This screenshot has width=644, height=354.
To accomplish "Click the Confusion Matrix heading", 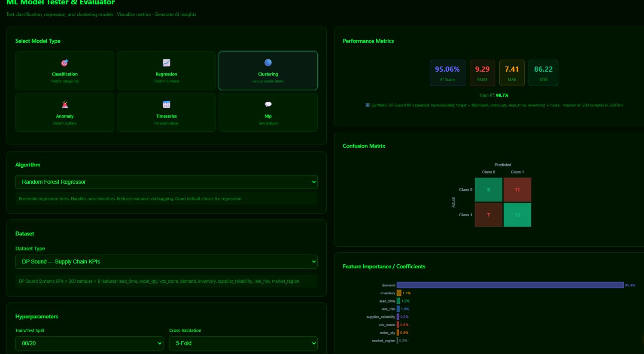I will [x=364, y=146].
